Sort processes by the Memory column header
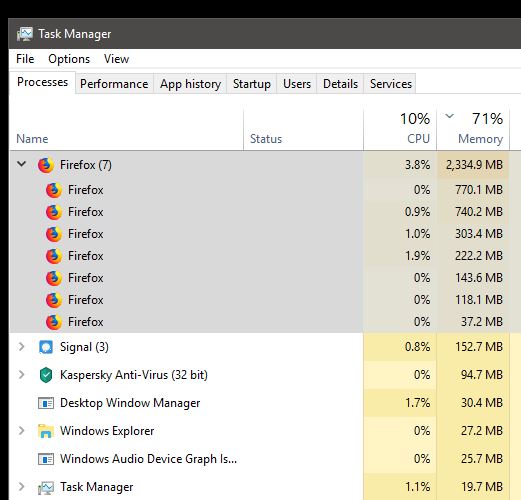 click(x=473, y=129)
